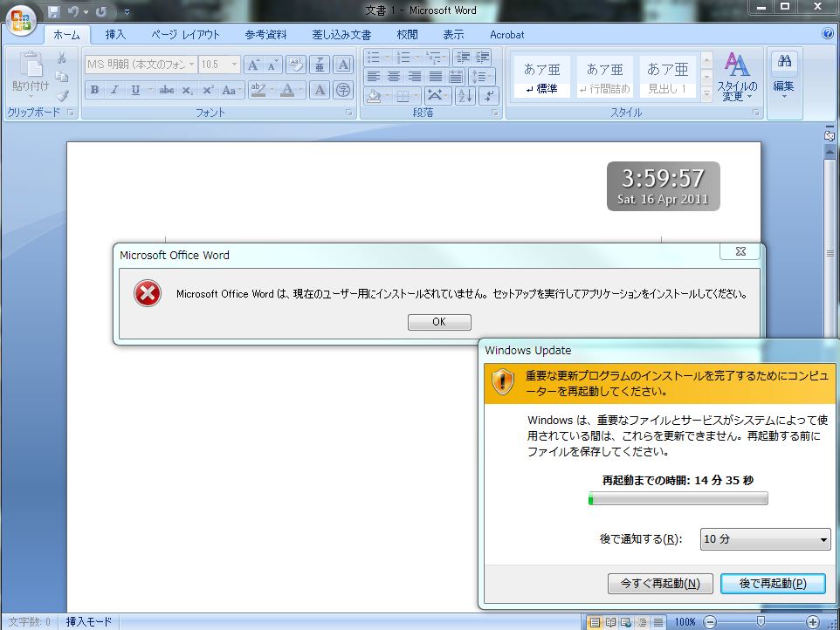Click the Shrink Font icon

[272, 65]
